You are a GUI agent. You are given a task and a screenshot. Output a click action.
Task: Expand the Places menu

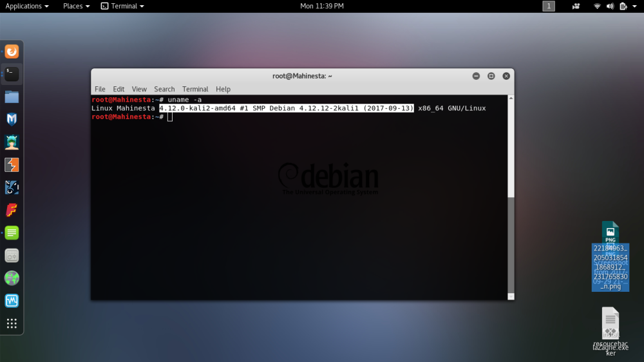(x=76, y=6)
